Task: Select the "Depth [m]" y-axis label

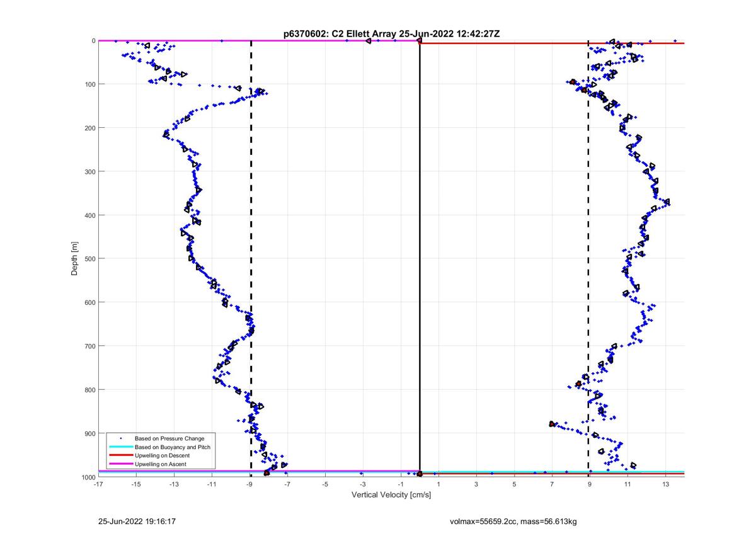Action: [75, 258]
